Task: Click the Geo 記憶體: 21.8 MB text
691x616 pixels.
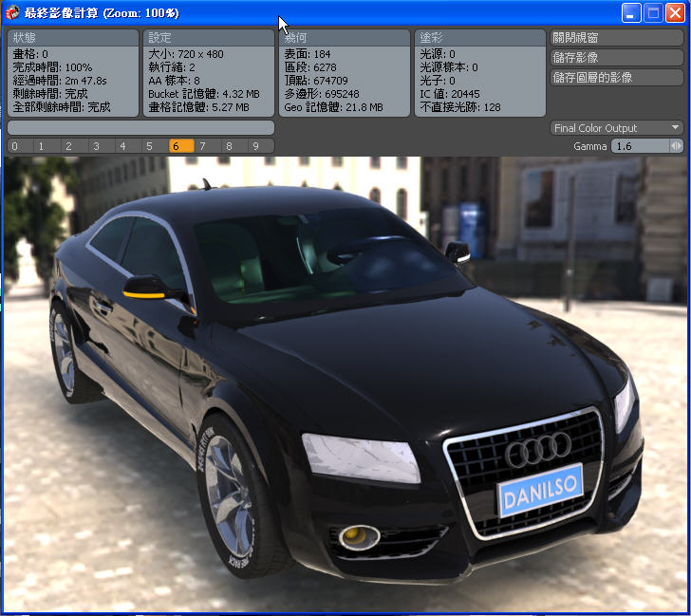Action: (333, 107)
